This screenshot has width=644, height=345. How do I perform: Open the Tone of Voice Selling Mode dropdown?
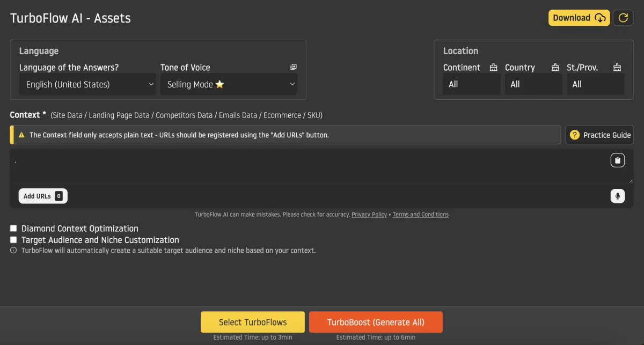[x=229, y=84]
